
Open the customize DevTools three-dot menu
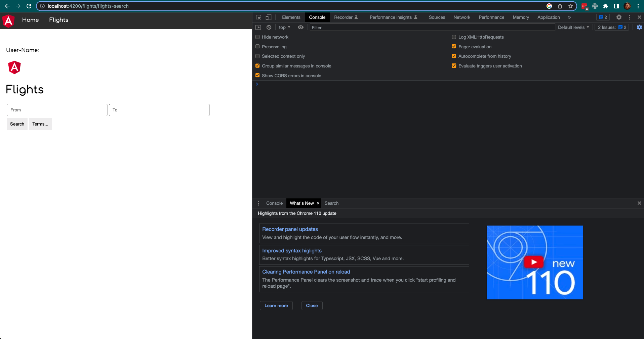pyautogui.click(x=629, y=17)
